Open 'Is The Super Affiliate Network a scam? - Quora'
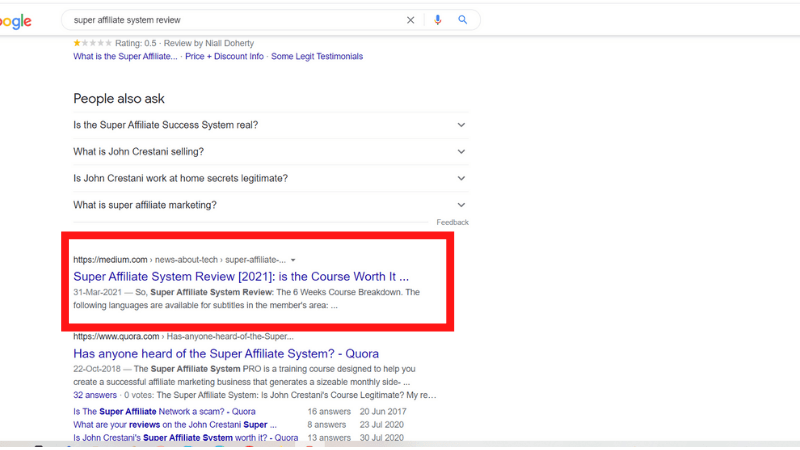The height and width of the screenshot is (450, 800). [164, 411]
